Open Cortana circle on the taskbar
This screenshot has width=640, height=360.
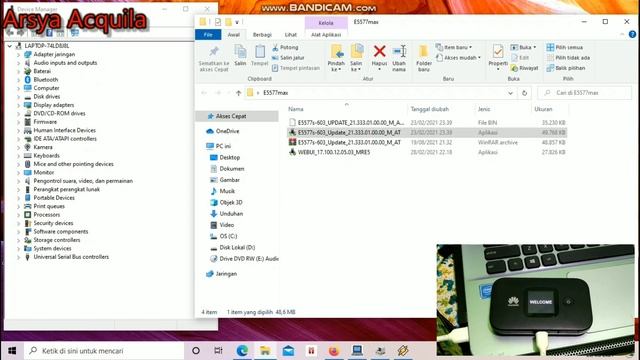196,351
